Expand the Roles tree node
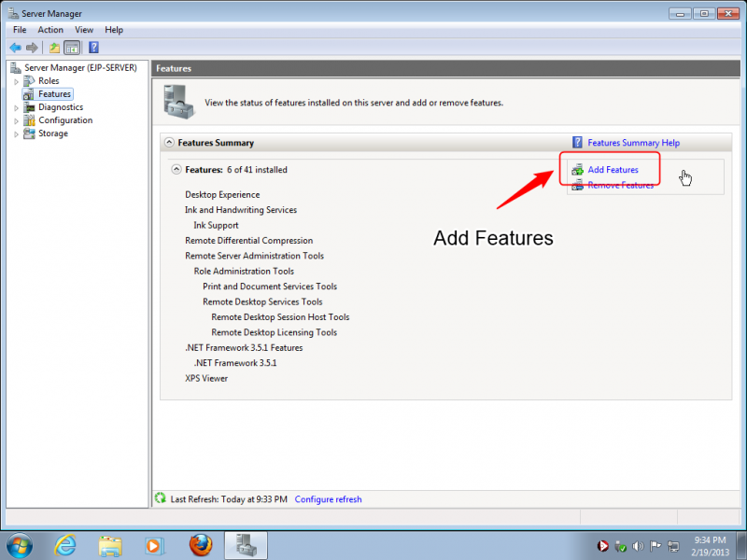This screenshot has height=560, width=747. click(16, 81)
